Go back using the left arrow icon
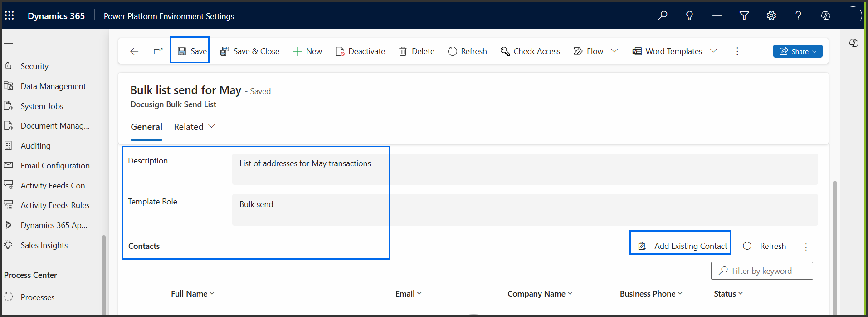Image resolution: width=868 pixels, height=317 pixels. tap(134, 51)
